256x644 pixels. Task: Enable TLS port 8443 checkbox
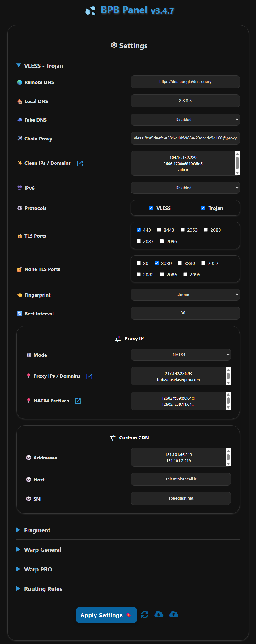click(x=159, y=230)
